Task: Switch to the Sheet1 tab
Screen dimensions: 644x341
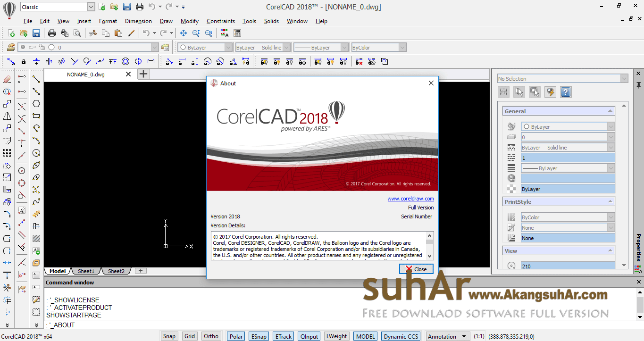Action: coord(86,271)
